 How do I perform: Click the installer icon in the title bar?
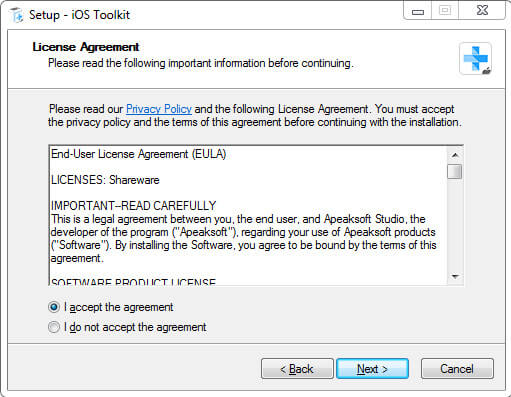[x=17, y=15]
